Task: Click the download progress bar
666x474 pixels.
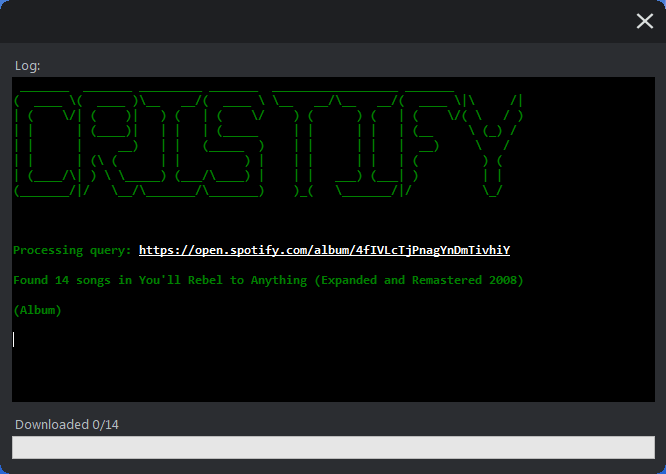Action: (333, 447)
